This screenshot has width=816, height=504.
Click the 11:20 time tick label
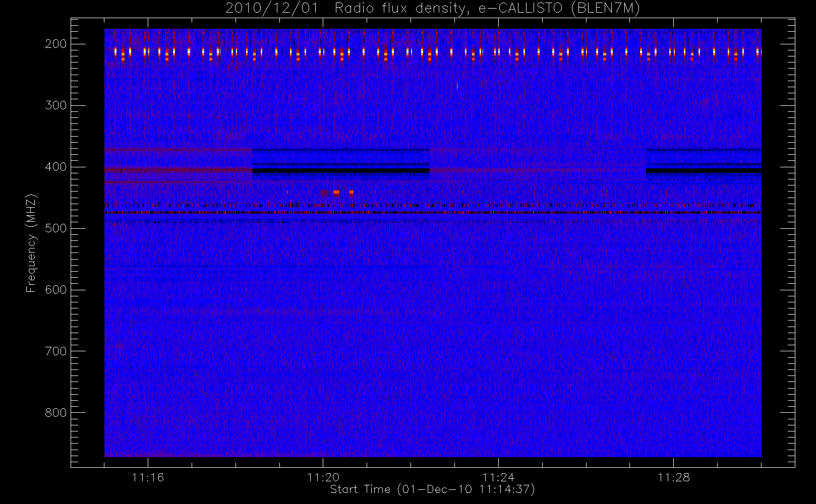pyautogui.click(x=323, y=477)
